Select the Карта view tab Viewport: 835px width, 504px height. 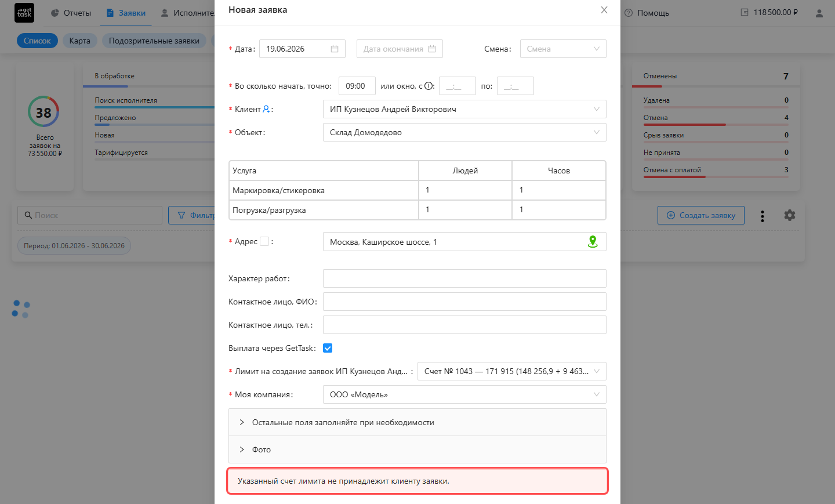click(80, 41)
